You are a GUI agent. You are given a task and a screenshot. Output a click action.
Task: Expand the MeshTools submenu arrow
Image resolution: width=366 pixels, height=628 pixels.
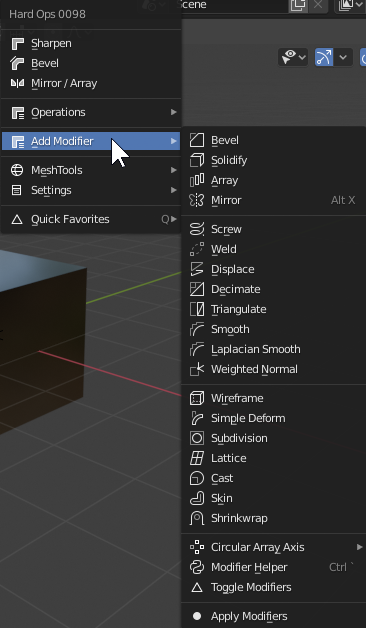point(173,170)
